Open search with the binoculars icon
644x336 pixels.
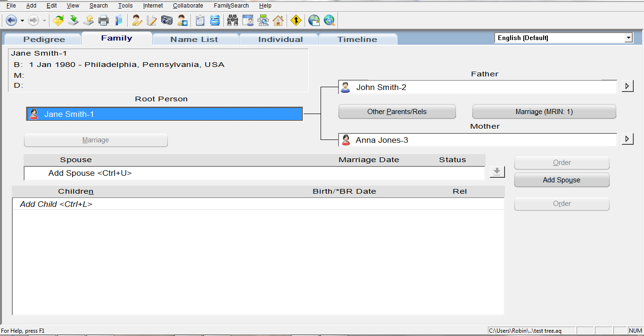(x=232, y=20)
